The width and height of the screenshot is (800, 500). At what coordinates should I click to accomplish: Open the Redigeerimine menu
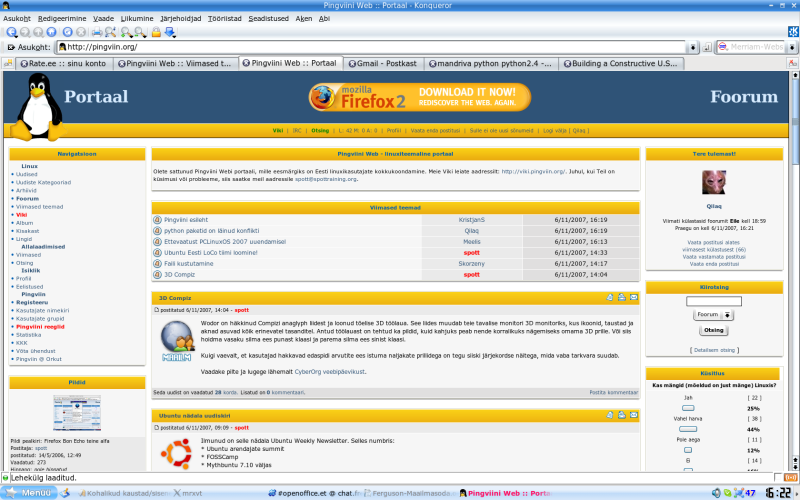62,18
